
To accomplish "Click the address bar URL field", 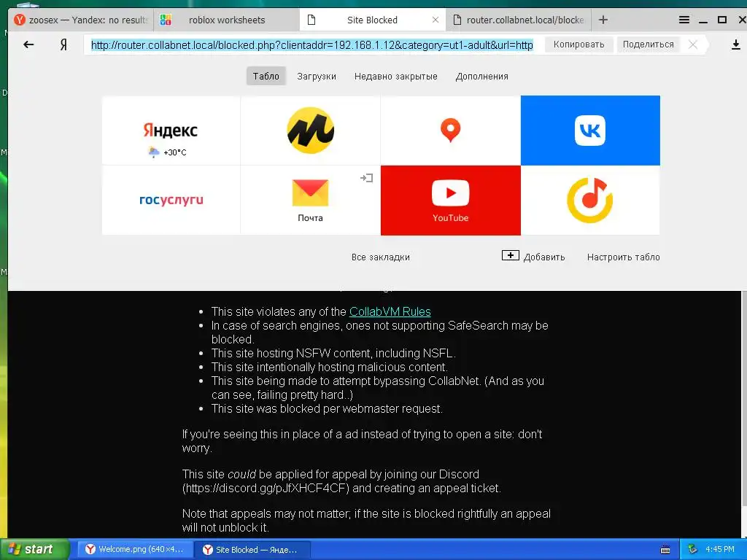I will tap(312, 44).
